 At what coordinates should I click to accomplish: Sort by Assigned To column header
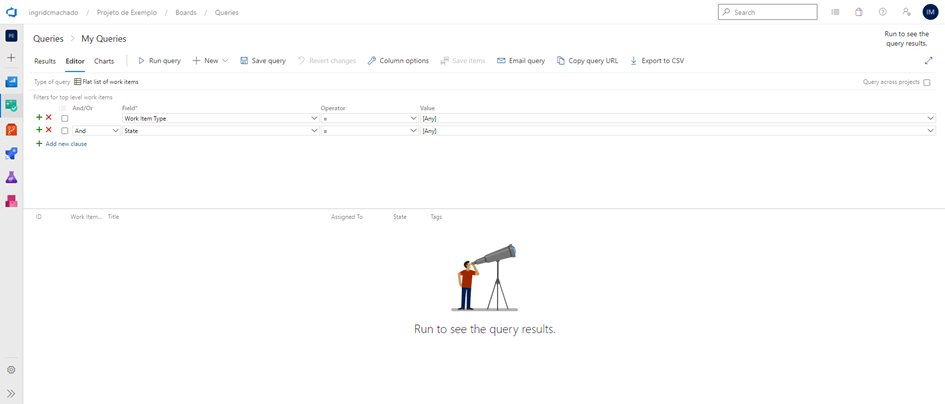click(x=347, y=216)
